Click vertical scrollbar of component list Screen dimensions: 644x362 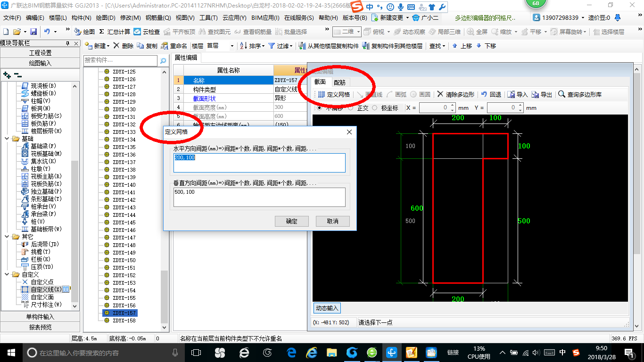point(164,298)
